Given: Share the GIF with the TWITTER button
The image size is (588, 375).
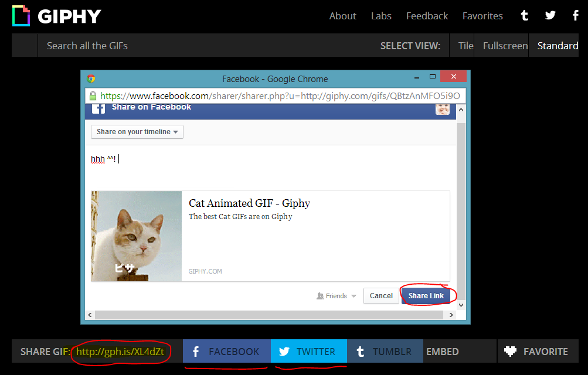Looking at the screenshot, I should pos(309,351).
